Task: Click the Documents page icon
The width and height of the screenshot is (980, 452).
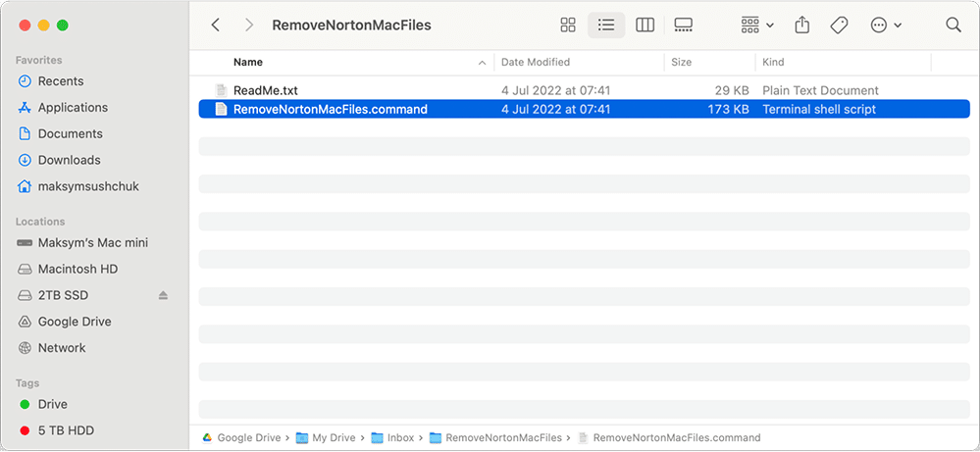Action: click(25, 133)
